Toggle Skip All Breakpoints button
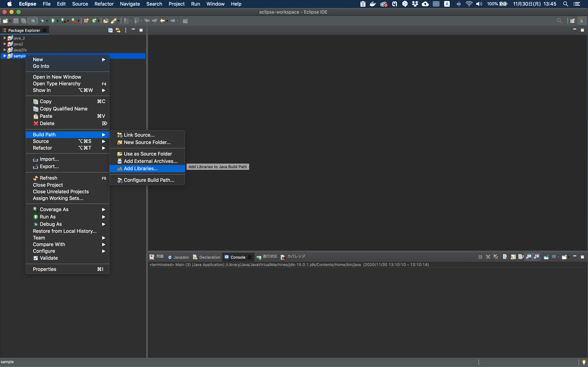Image resolution: width=588 pixels, height=367 pixels. pyautogui.click(x=33, y=21)
